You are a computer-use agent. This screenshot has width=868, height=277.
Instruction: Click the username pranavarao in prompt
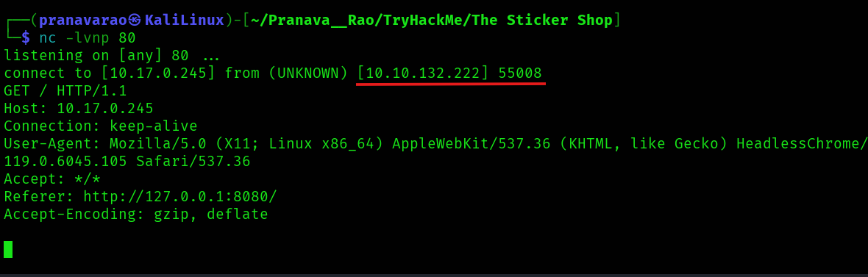click(x=84, y=21)
